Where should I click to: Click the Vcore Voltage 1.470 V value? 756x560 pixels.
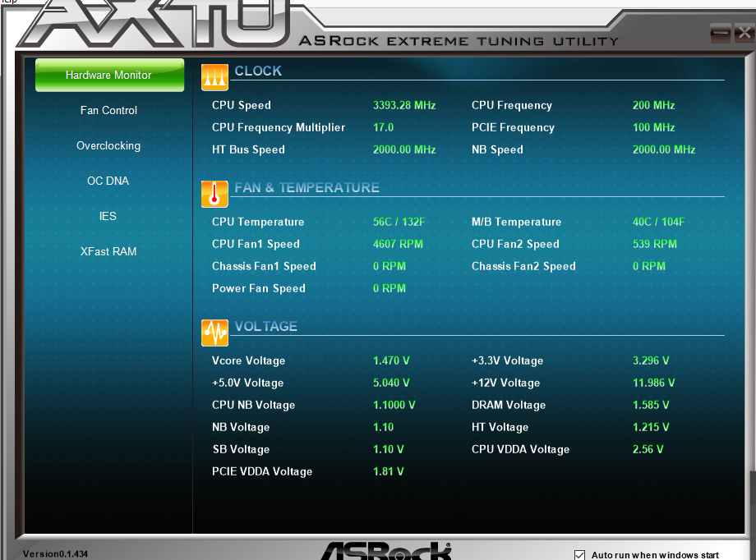(x=391, y=360)
